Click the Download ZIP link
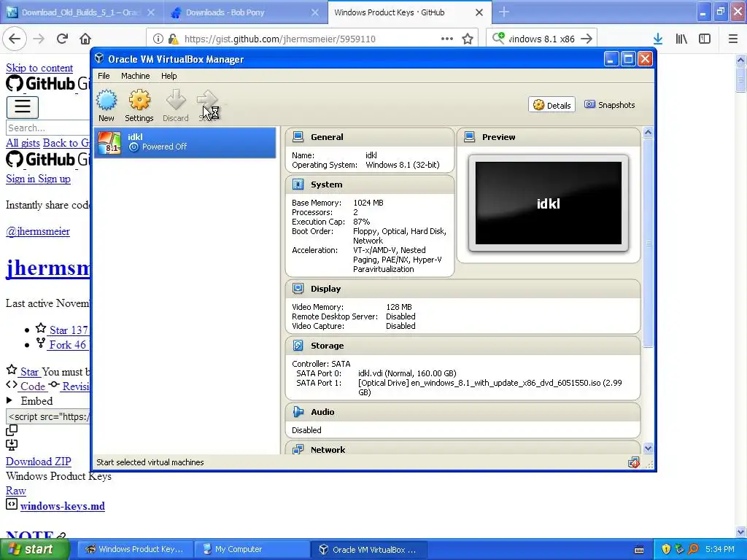 (38, 462)
